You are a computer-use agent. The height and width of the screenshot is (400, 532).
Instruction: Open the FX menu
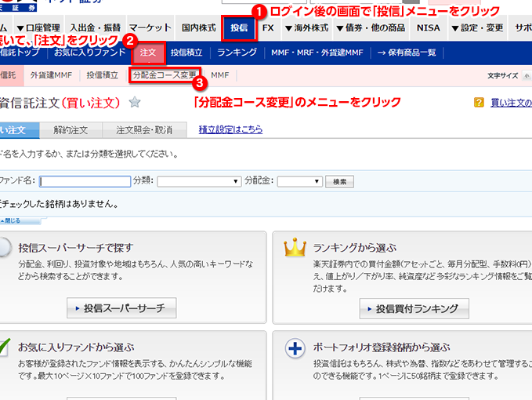click(268, 28)
